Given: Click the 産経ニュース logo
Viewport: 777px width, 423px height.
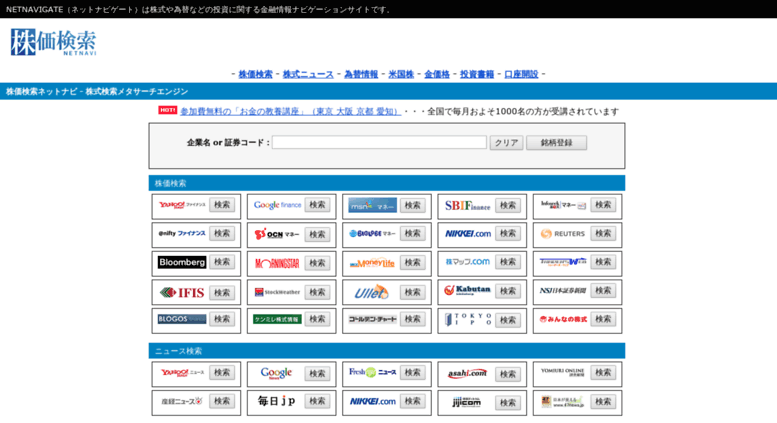Looking at the screenshot, I should (x=182, y=402).
